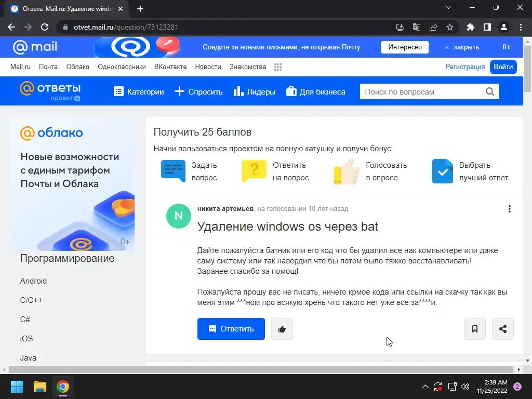Click the Mail logo in top banner

pyautogui.click(x=35, y=47)
